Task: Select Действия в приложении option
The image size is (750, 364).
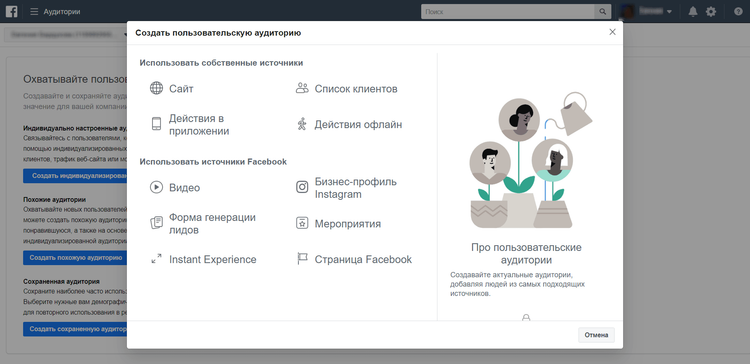Action: [x=199, y=124]
